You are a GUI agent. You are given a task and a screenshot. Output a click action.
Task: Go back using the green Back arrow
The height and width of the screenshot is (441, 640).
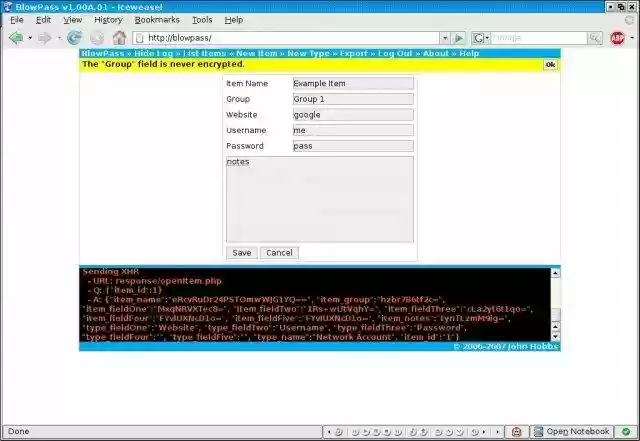coord(16,38)
